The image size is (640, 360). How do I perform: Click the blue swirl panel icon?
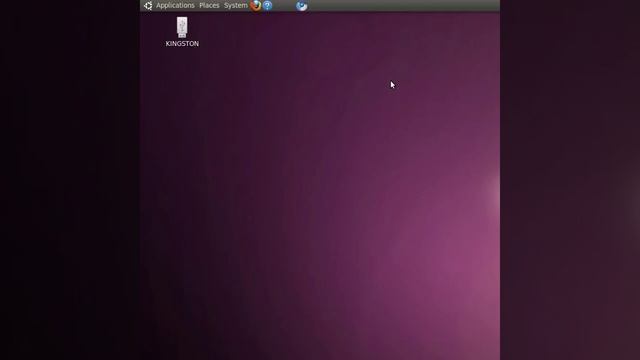[302, 6]
